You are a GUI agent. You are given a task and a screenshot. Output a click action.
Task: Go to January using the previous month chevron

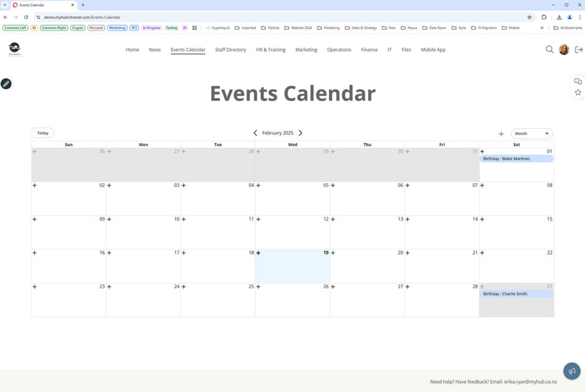click(255, 132)
